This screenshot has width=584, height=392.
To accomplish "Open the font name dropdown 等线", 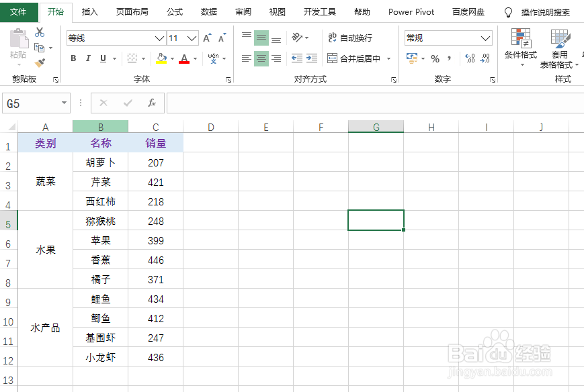I will (160, 38).
